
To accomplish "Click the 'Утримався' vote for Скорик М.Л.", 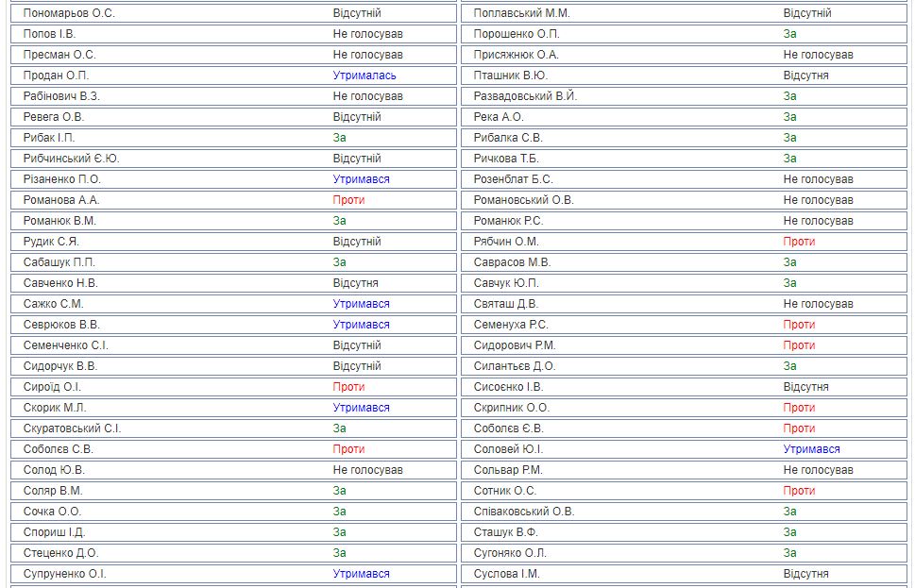I will pos(361,408).
